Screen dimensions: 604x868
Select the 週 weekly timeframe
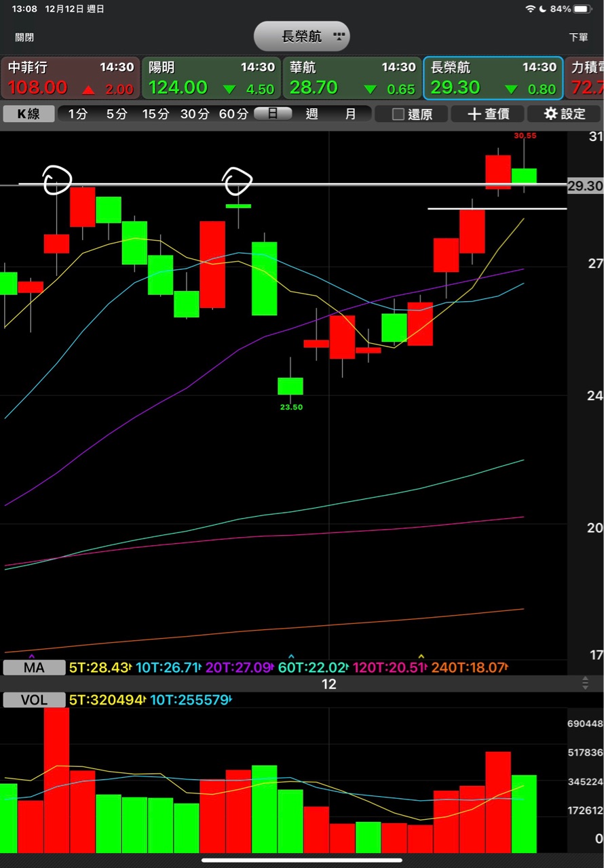[x=312, y=114]
